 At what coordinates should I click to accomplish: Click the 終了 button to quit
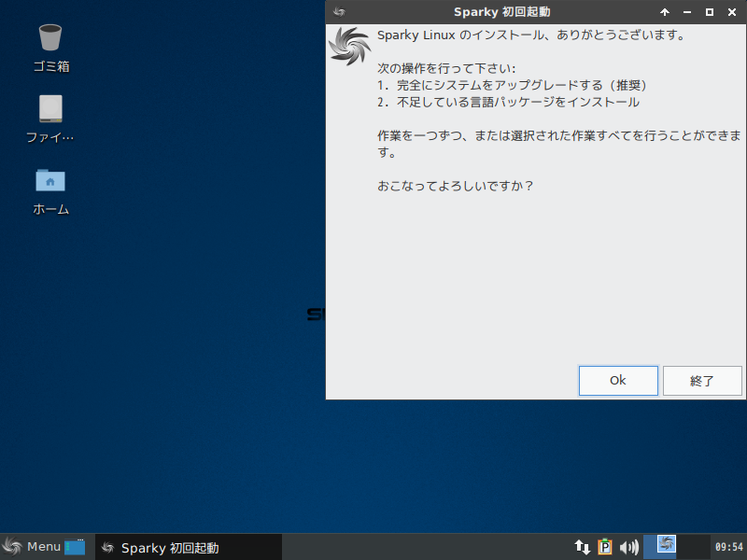(x=702, y=381)
